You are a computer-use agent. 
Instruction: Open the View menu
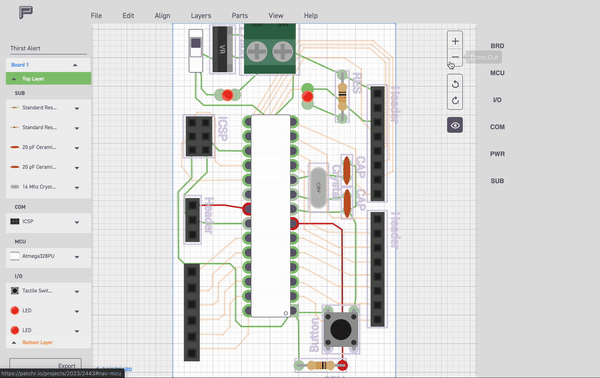point(276,16)
